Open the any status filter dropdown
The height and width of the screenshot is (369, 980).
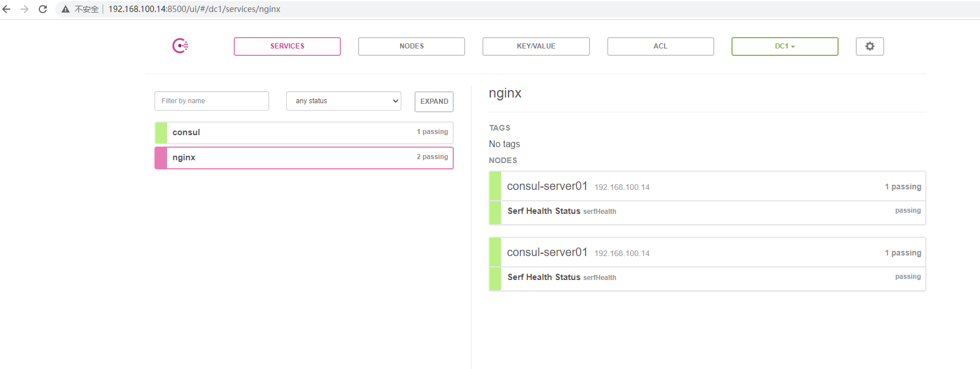point(344,101)
